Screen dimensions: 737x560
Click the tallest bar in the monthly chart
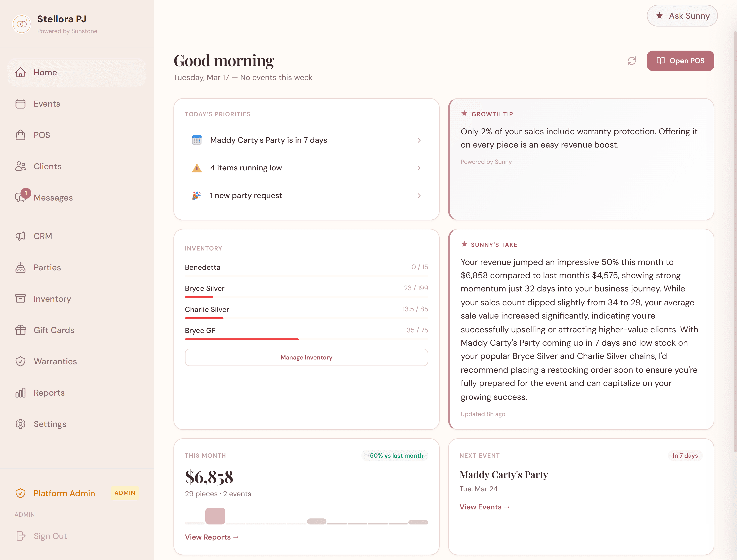(x=215, y=516)
